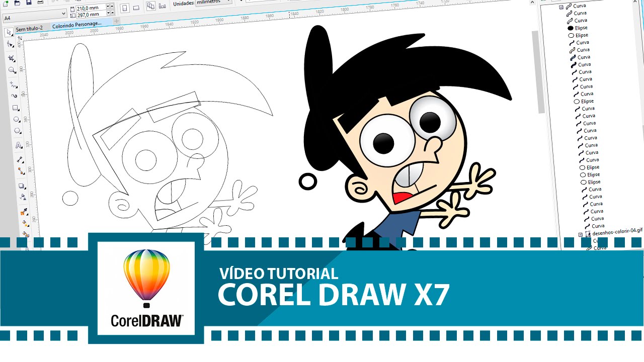Image resolution: width=644 pixels, height=362 pixels.
Task: Select the Shape tool in toolbox
Action: click(11, 45)
